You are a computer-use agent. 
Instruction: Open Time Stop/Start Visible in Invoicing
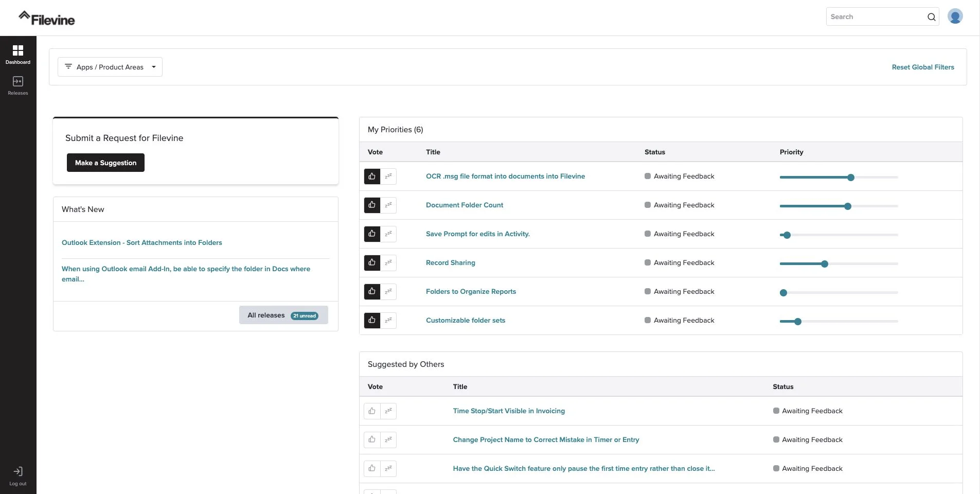click(x=509, y=411)
